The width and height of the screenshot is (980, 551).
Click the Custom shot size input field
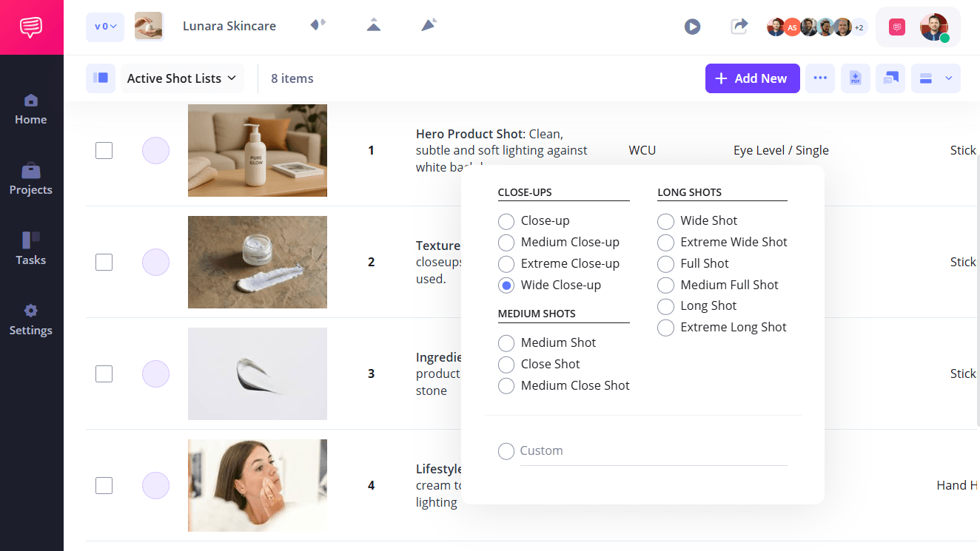pos(654,451)
